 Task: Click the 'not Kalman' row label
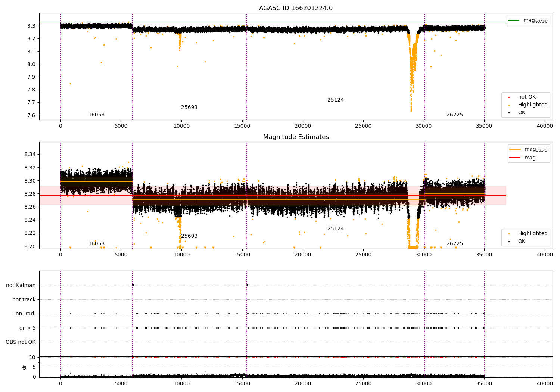tap(21, 286)
